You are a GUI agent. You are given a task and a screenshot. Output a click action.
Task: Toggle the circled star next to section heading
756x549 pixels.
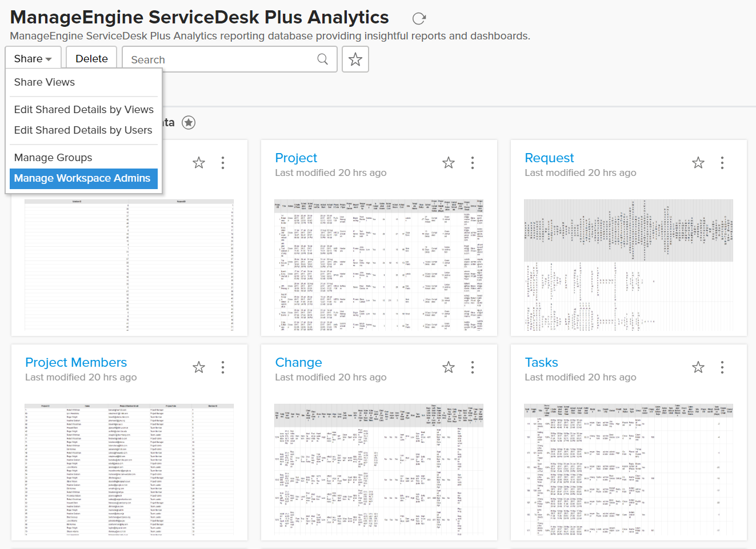[x=189, y=122]
